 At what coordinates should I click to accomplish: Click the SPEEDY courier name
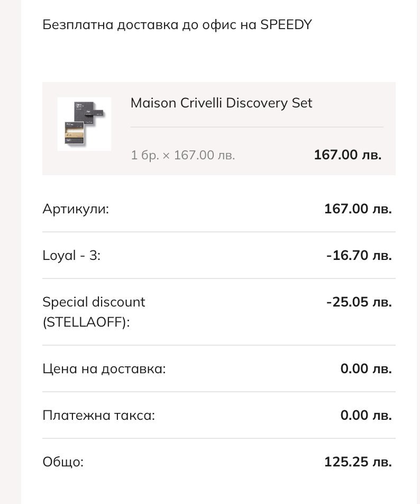click(286, 25)
